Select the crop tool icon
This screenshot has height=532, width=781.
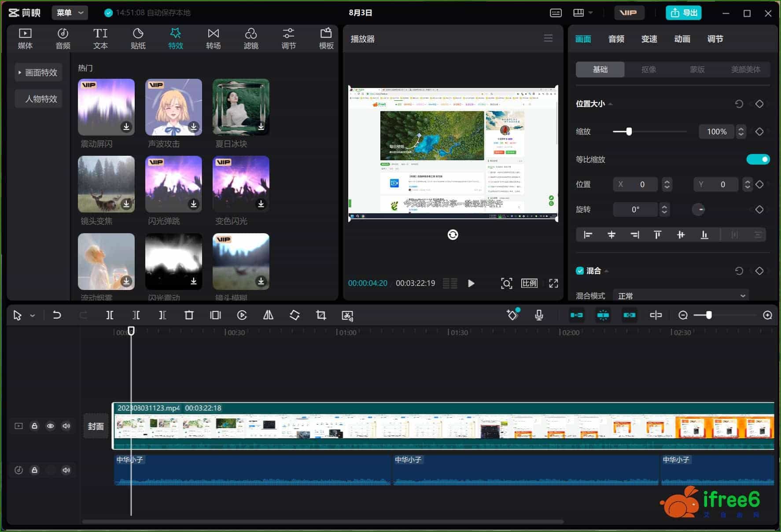pyautogui.click(x=321, y=315)
